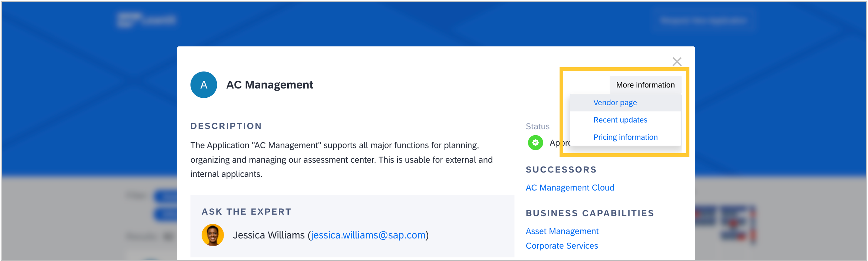
Task: Select Vendor page from the menu
Action: pos(615,103)
